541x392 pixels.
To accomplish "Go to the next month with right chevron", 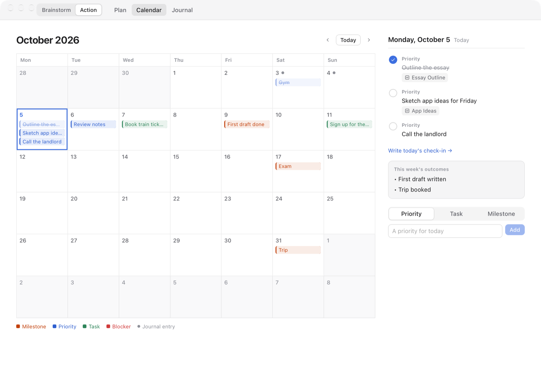I will (369, 40).
